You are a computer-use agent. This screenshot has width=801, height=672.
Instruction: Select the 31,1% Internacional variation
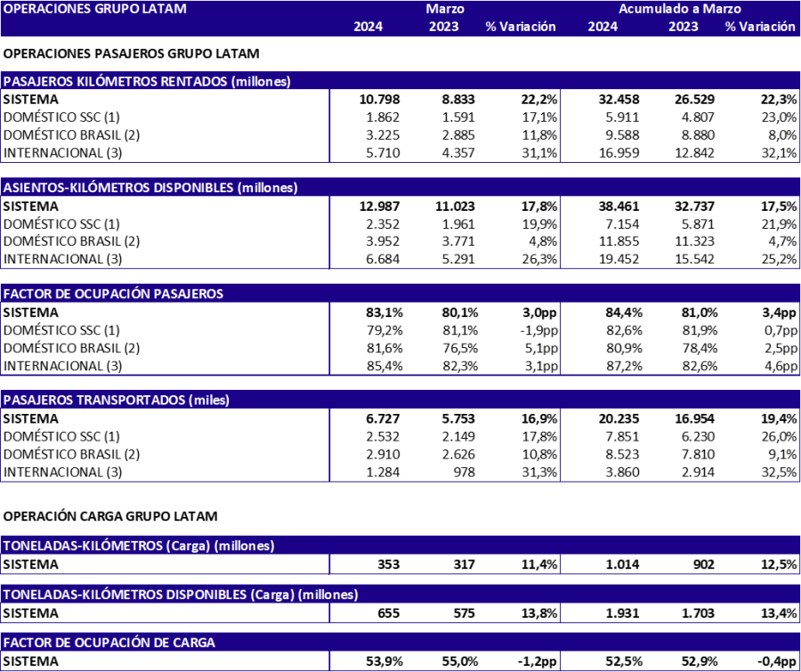pos(539,153)
